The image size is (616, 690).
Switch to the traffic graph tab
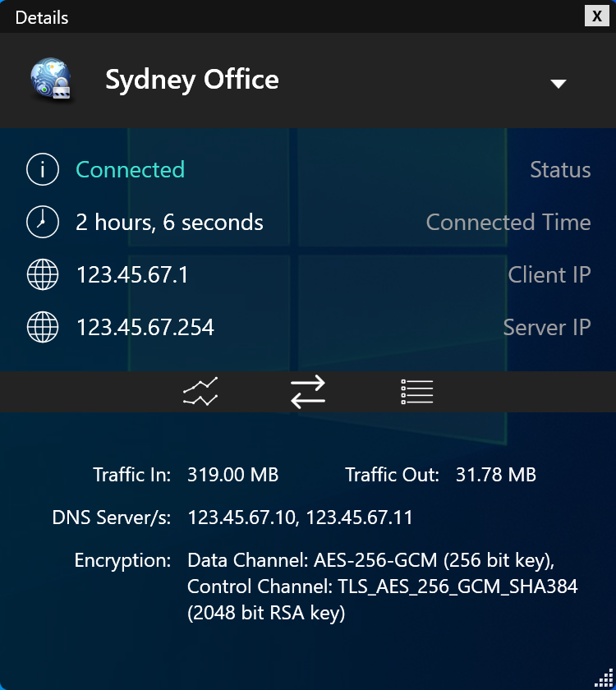click(x=200, y=393)
